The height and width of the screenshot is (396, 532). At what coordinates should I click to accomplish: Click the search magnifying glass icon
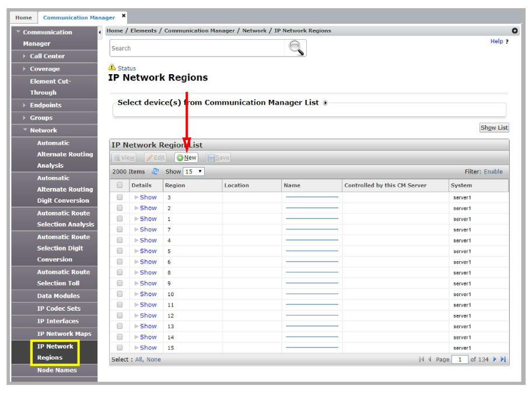[x=295, y=48]
